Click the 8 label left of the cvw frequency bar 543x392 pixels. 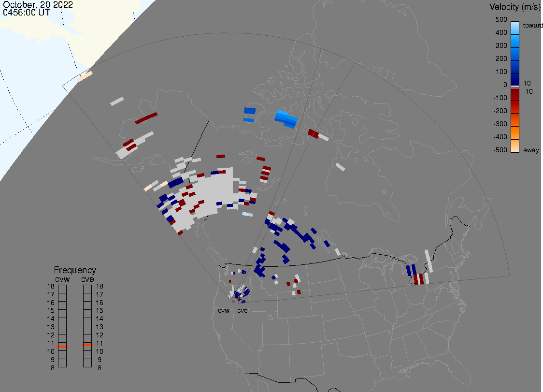tap(53, 368)
